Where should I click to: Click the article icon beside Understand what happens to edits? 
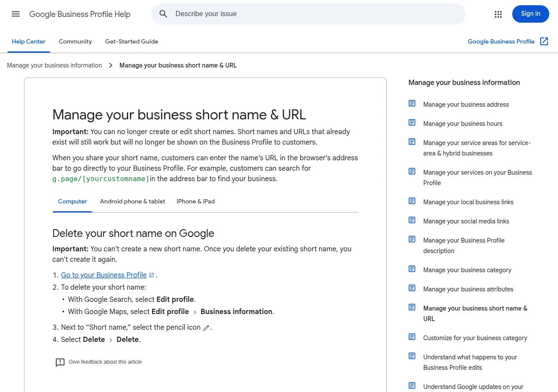(x=412, y=356)
